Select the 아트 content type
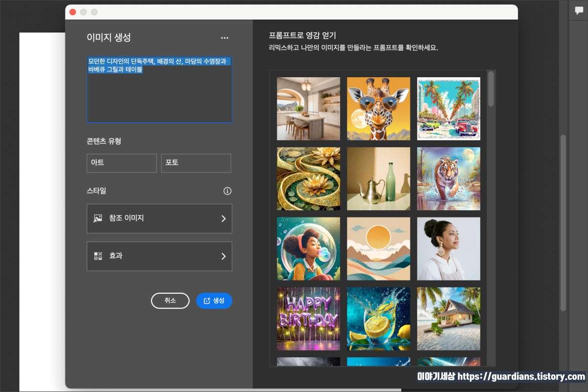Viewport: 588px width, 392px height. pyautogui.click(x=122, y=163)
